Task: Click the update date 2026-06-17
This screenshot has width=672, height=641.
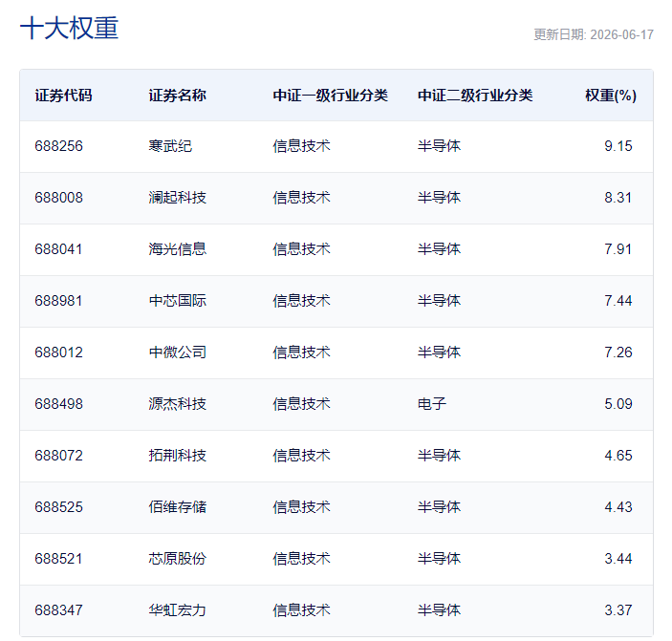Action: pyautogui.click(x=622, y=34)
